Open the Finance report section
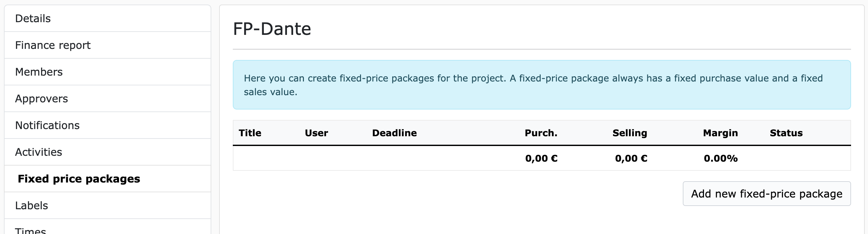868x234 pixels. tap(52, 45)
